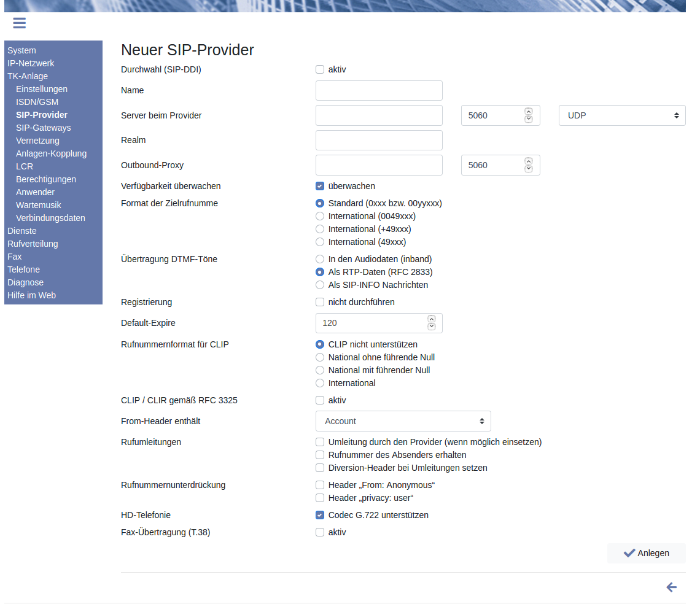This screenshot has width=700, height=604.
Task: Decrease the Outbound-Proxy port value
Action: click(x=529, y=169)
